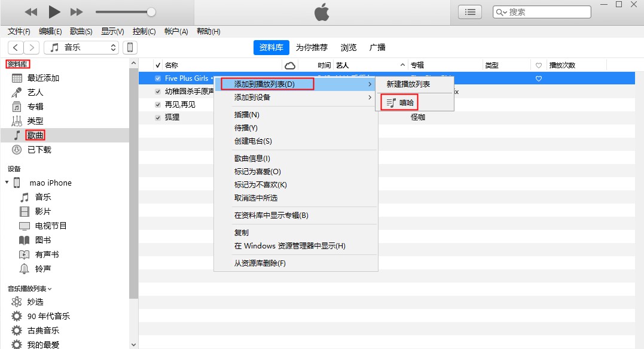Sort by the 播放次数 column header

(x=562, y=65)
